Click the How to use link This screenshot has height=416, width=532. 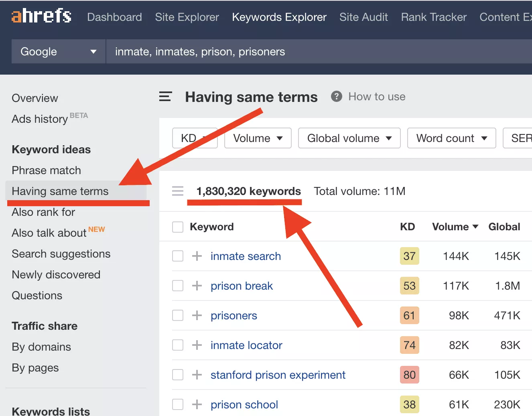point(377,96)
